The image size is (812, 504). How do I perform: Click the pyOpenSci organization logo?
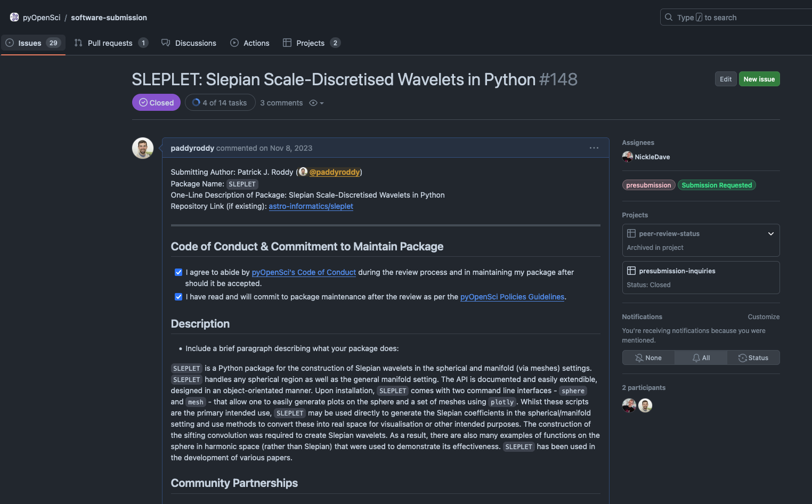click(14, 17)
